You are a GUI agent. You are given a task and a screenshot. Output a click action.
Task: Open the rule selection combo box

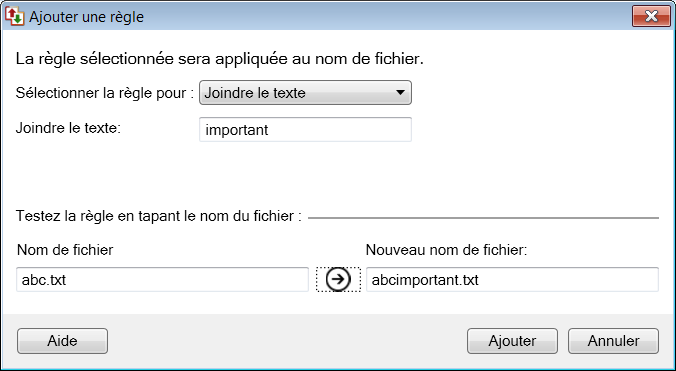305,93
